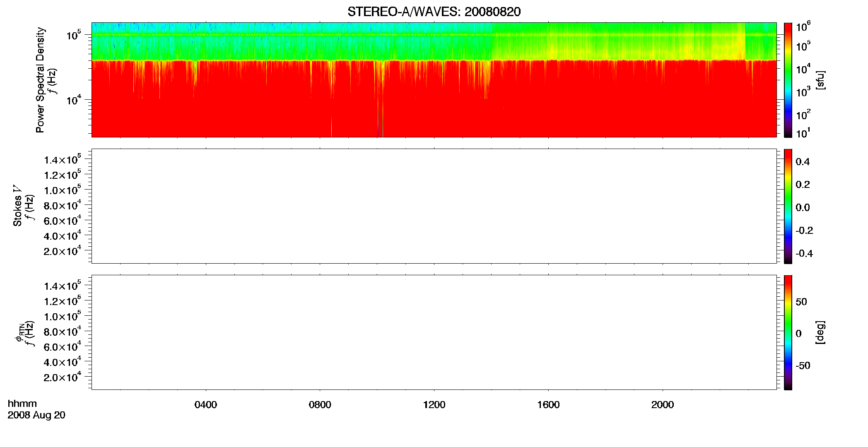Click the hhmm axis caption
The width and height of the screenshot is (868, 447).
tap(22, 404)
